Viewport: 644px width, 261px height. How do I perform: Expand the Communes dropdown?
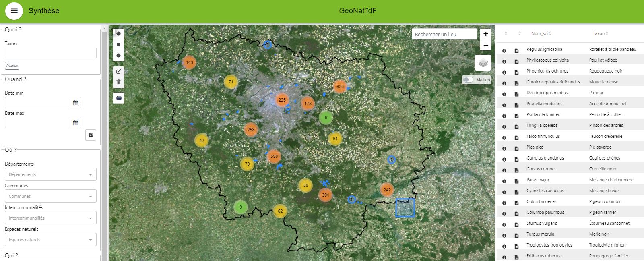50,196
